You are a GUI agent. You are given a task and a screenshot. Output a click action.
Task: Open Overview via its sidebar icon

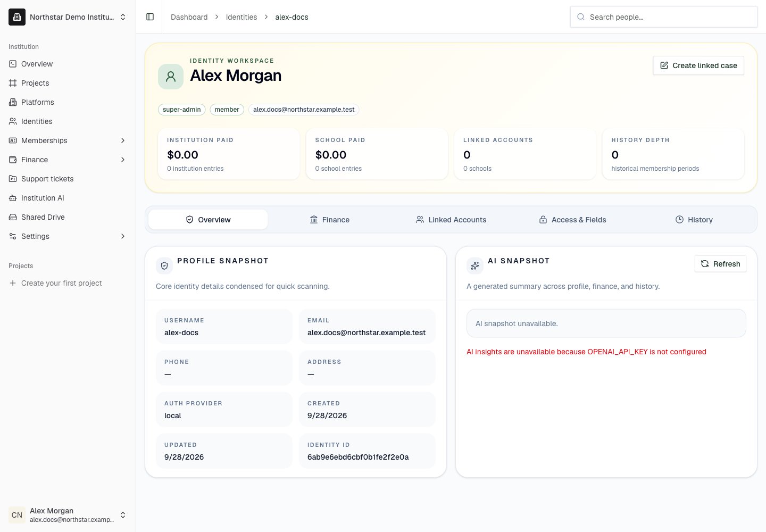[13, 64]
